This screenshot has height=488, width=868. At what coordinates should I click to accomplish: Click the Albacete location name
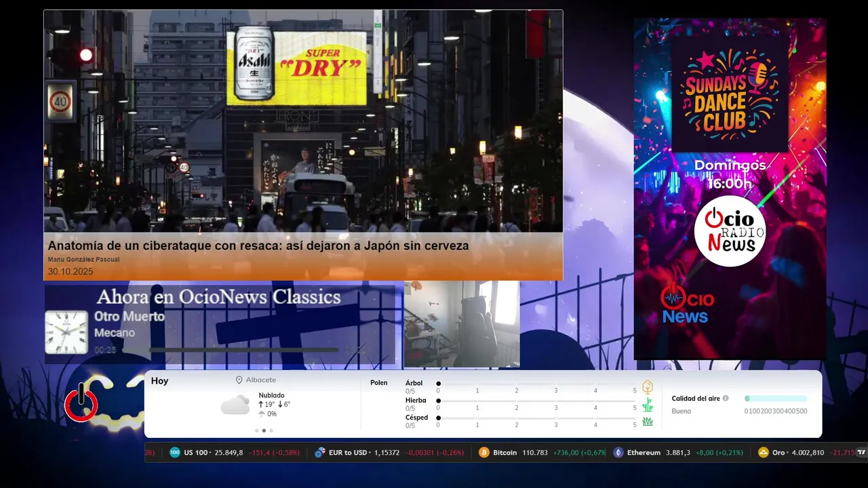[260, 380]
